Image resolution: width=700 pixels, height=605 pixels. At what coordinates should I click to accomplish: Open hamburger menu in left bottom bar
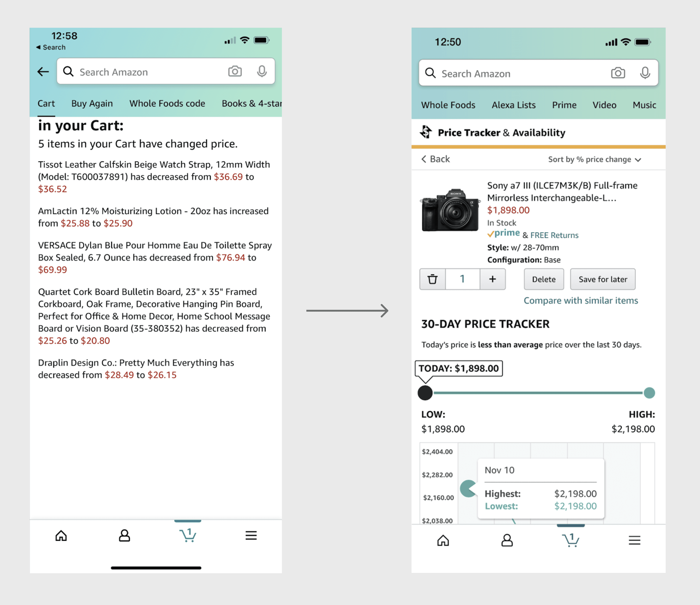251,535
